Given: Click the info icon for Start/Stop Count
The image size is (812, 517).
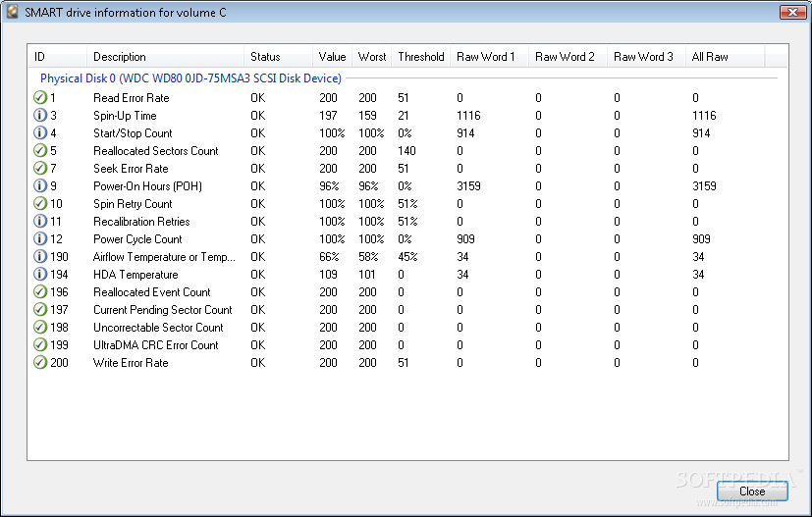Looking at the screenshot, I should coord(40,132).
